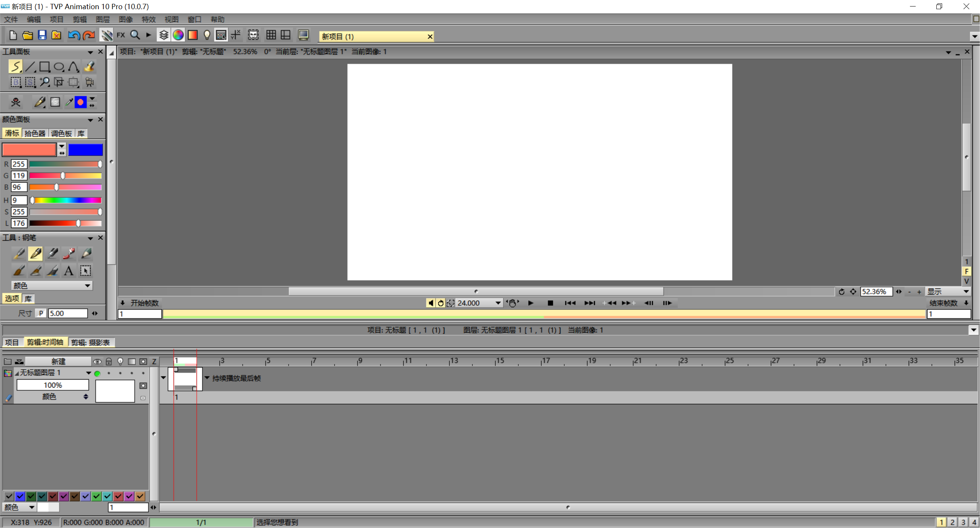
Task: Click the save project icon
Action: pyautogui.click(x=42, y=35)
